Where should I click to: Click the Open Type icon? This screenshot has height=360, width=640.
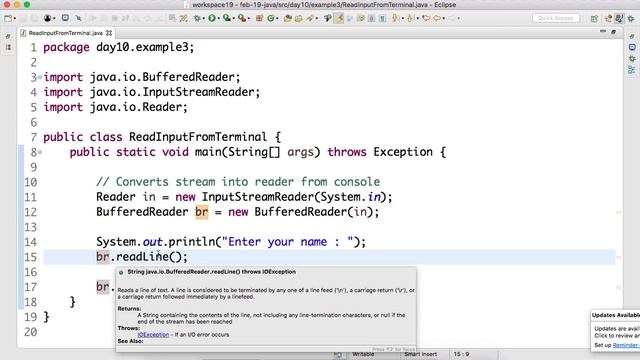287,18
